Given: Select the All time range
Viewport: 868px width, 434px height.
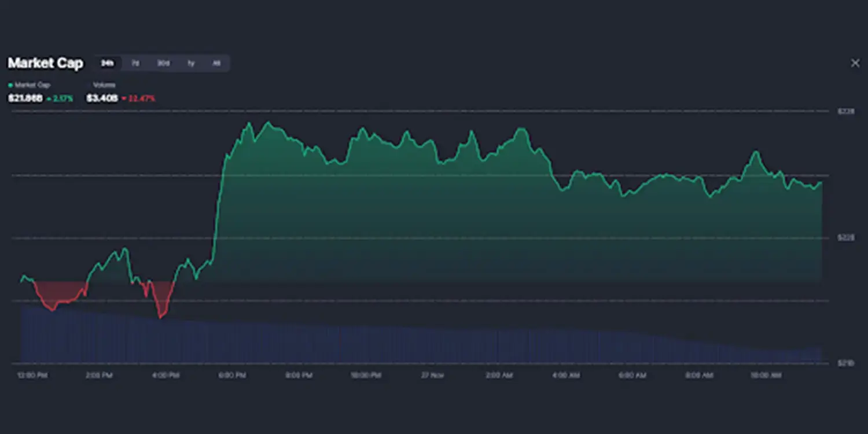Looking at the screenshot, I should pyautogui.click(x=216, y=63).
